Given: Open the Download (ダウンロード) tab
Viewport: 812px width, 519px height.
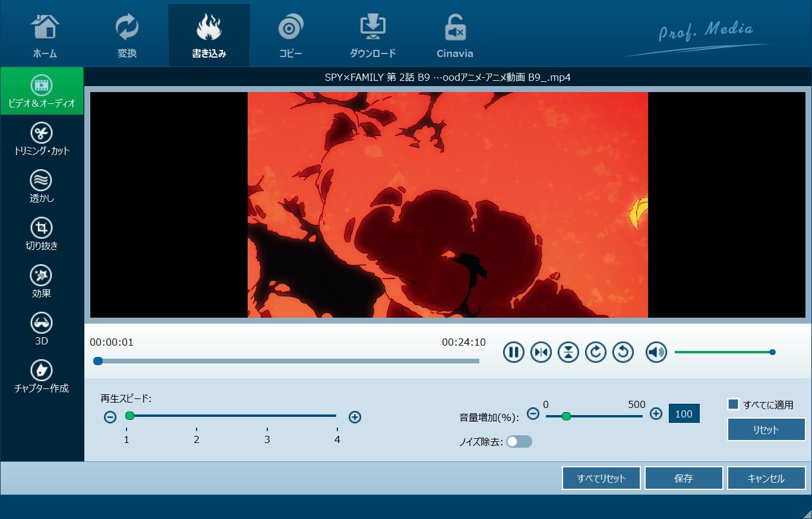Looking at the screenshot, I should point(372,36).
